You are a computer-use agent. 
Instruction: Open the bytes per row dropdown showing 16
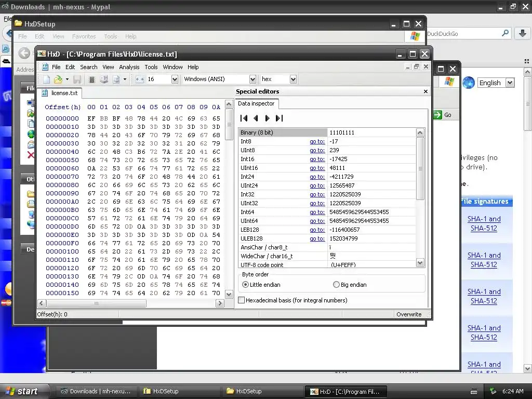point(175,79)
